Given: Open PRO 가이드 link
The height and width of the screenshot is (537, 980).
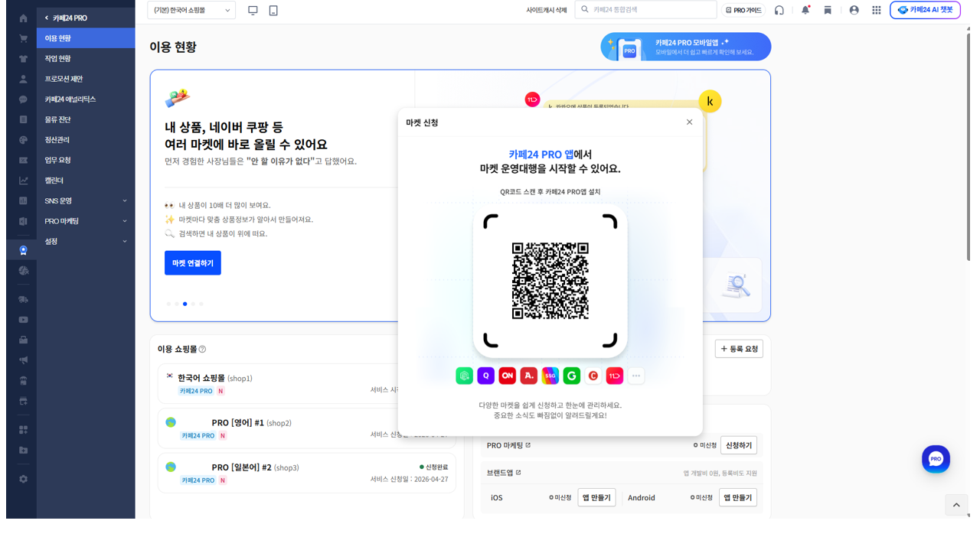Looking at the screenshot, I should click(x=743, y=10).
